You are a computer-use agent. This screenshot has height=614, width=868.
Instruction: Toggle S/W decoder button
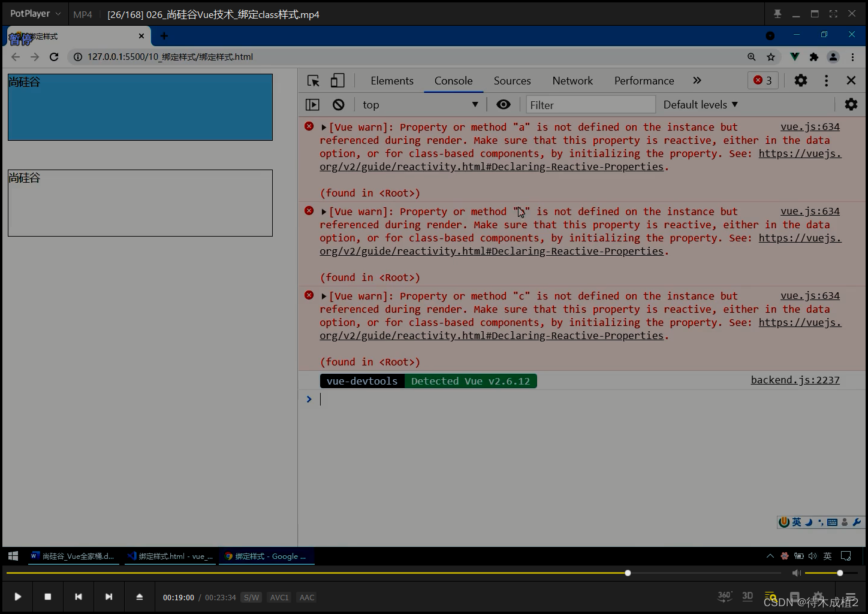[251, 597]
